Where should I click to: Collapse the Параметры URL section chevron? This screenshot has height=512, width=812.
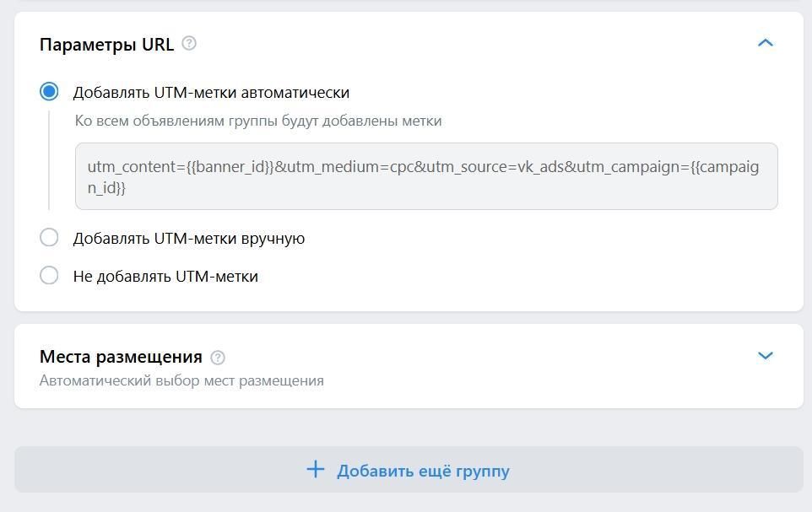[765, 43]
